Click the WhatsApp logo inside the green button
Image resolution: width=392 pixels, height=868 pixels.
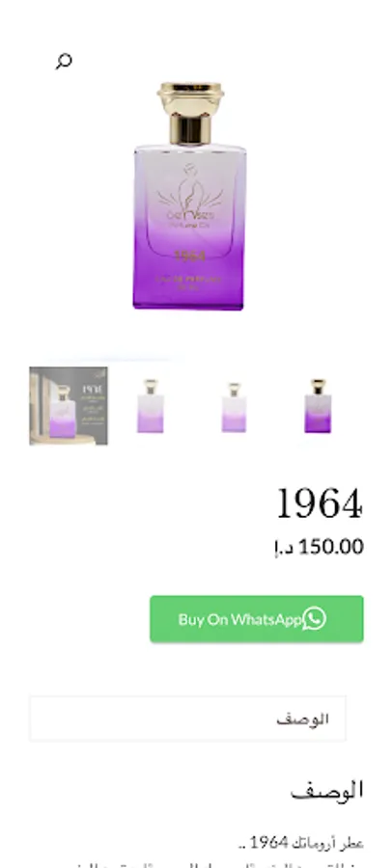pyautogui.click(x=315, y=619)
